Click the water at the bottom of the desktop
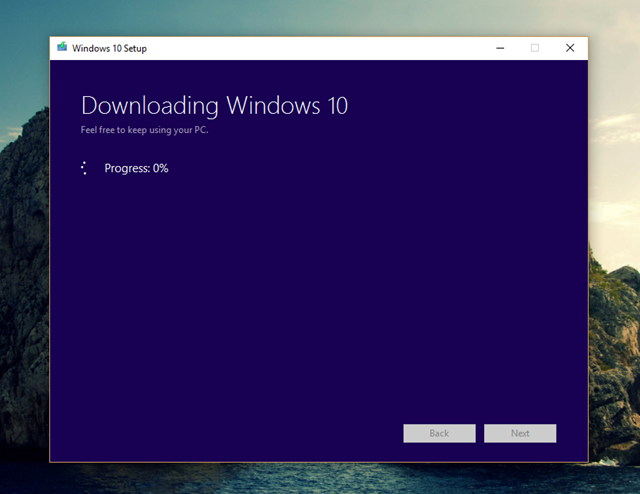This screenshot has height=494, width=640. click(x=320, y=478)
